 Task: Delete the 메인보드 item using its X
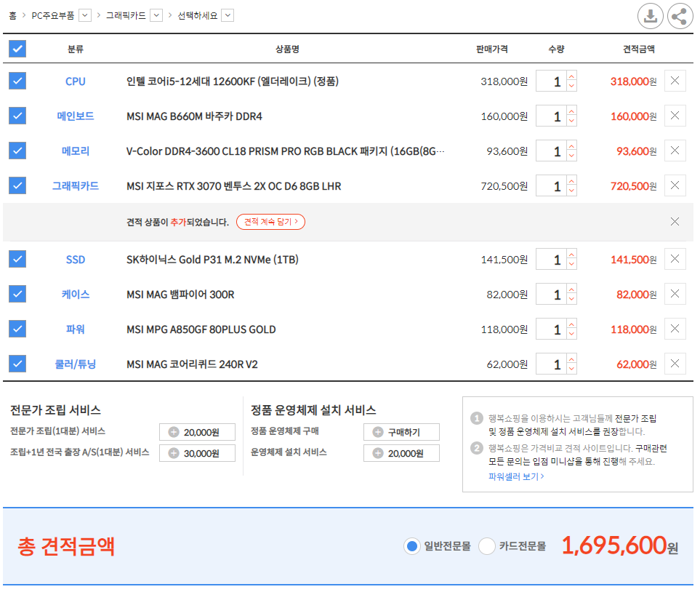point(675,116)
